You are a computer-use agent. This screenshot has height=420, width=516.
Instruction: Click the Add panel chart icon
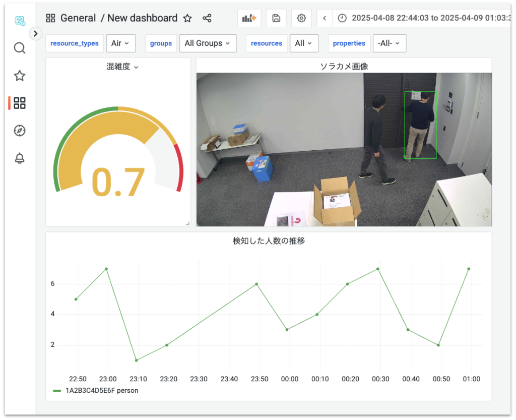click(249, 18)
